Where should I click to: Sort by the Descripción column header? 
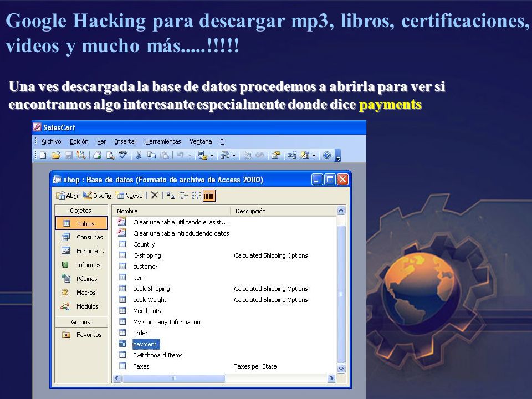[x=284, y=211]
